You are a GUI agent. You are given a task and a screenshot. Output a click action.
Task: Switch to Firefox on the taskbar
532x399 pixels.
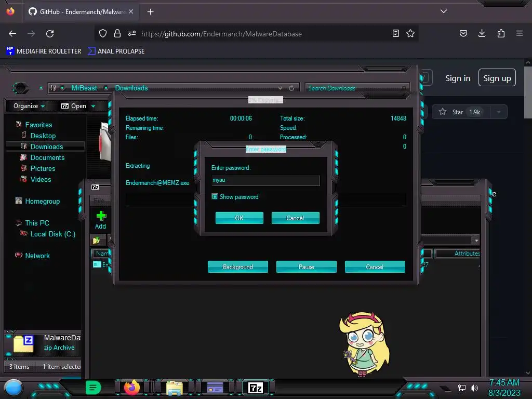click(x=132, y=388)
